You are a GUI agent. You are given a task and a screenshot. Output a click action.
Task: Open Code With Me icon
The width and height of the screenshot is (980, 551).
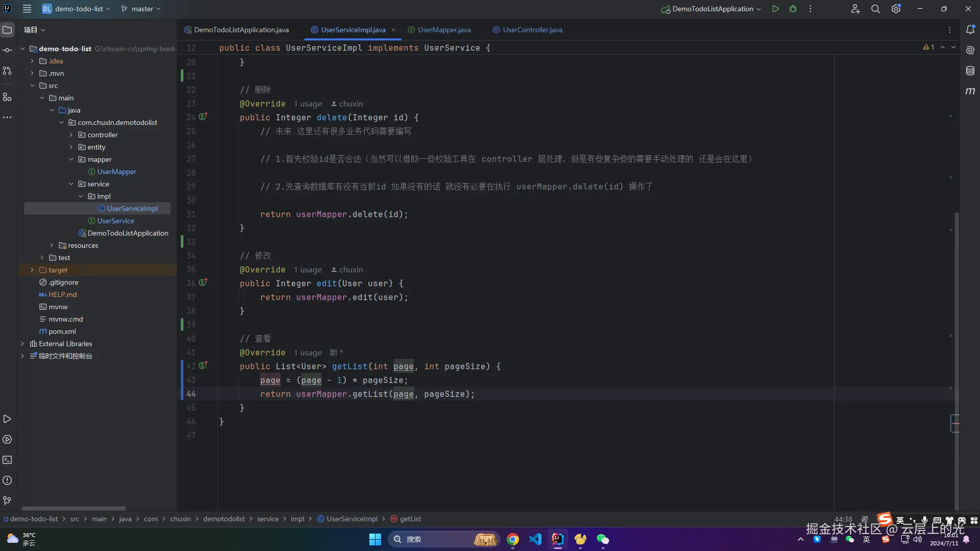click(x=855, y=9)
